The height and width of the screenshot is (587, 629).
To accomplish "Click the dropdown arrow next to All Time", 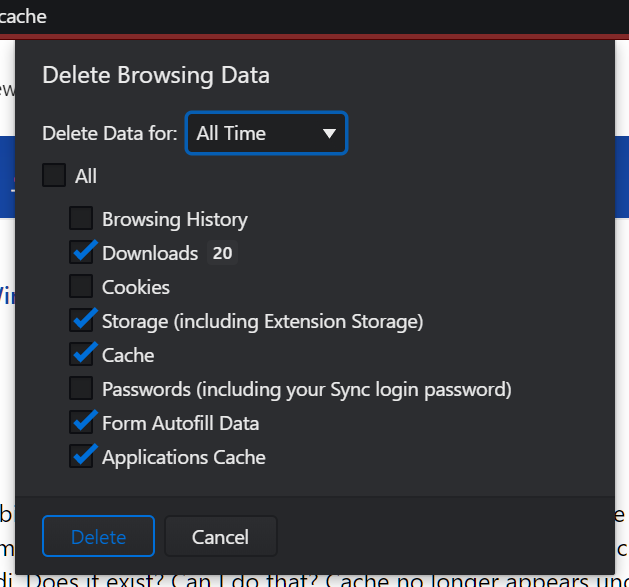I will pos(329,134).
